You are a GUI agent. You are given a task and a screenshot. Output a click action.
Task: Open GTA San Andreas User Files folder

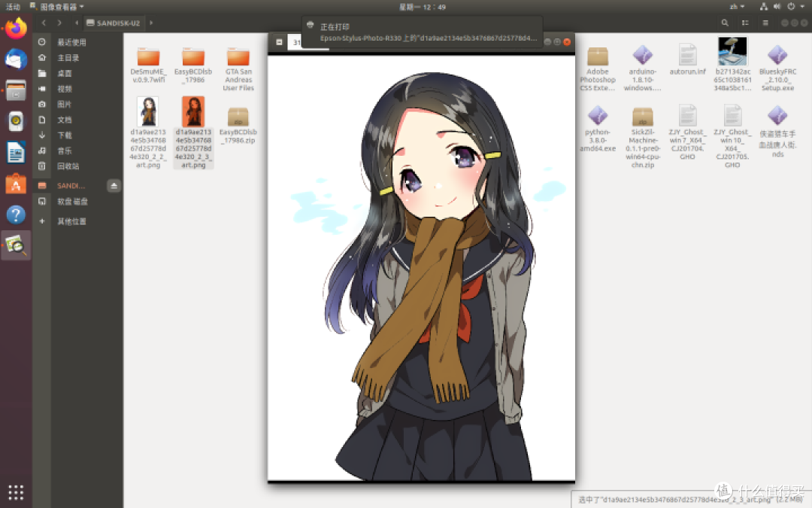pos(238,69)
